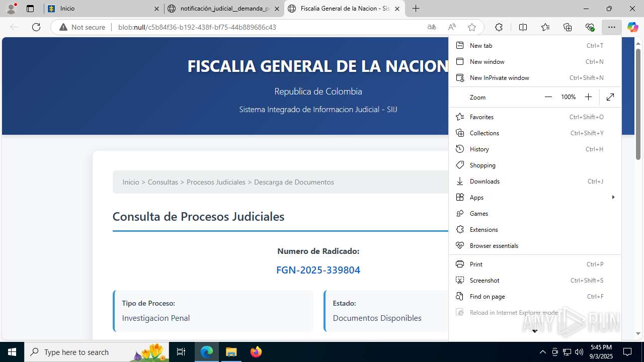Open the volume control in system tray
Image resolution: width=644 pixels, height=362 pixels.
579,352
